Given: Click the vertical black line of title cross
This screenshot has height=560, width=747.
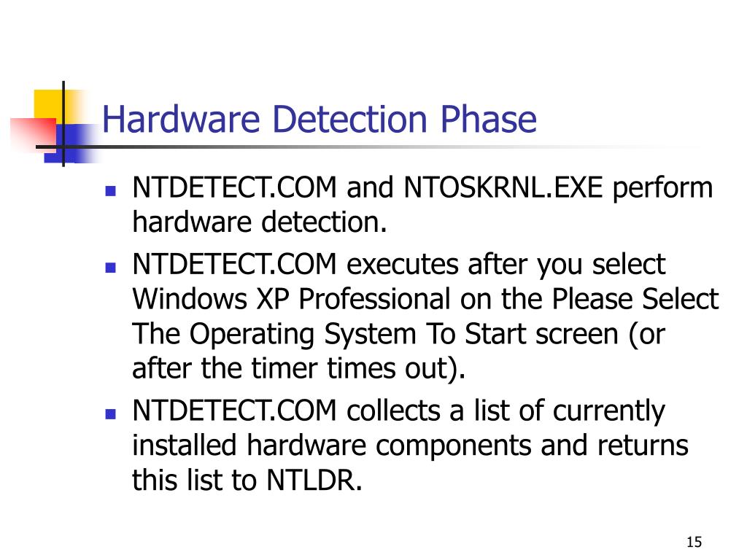Looking at the screenshot, I should [63, 124].
